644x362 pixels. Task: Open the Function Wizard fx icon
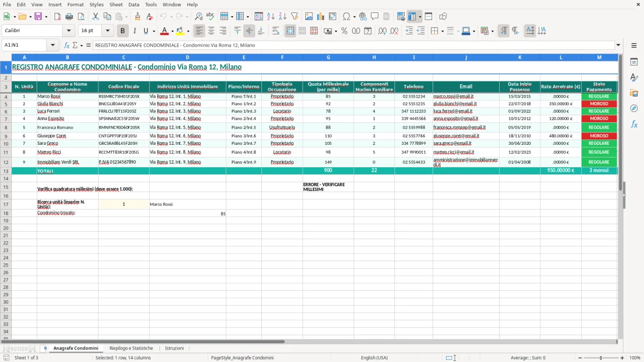click(67, 45)
